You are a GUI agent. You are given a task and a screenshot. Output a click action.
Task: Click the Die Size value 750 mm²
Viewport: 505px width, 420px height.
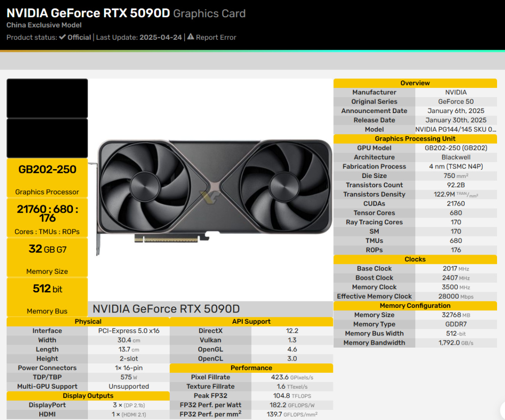click(456, 176)
